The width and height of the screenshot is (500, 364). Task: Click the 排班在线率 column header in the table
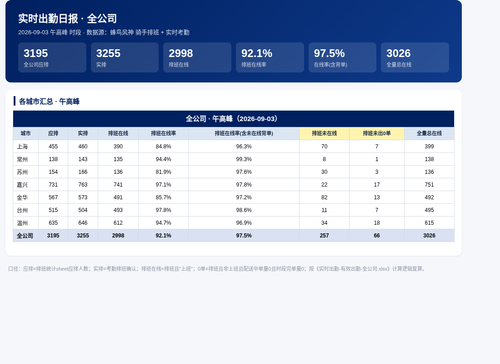click(163, 133)
